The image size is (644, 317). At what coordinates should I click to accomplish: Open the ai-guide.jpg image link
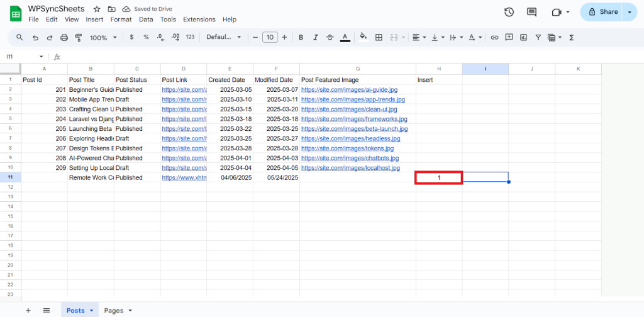click(x=349, y=89)
